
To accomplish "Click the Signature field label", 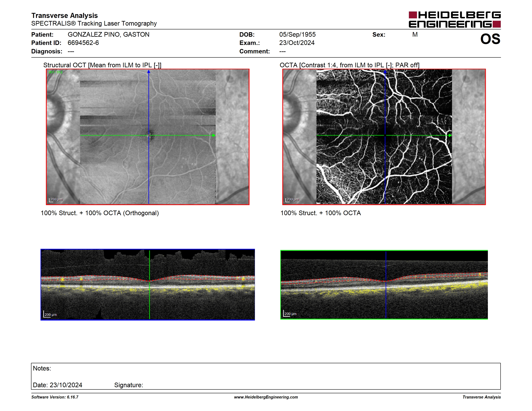I will coord(129,385).
